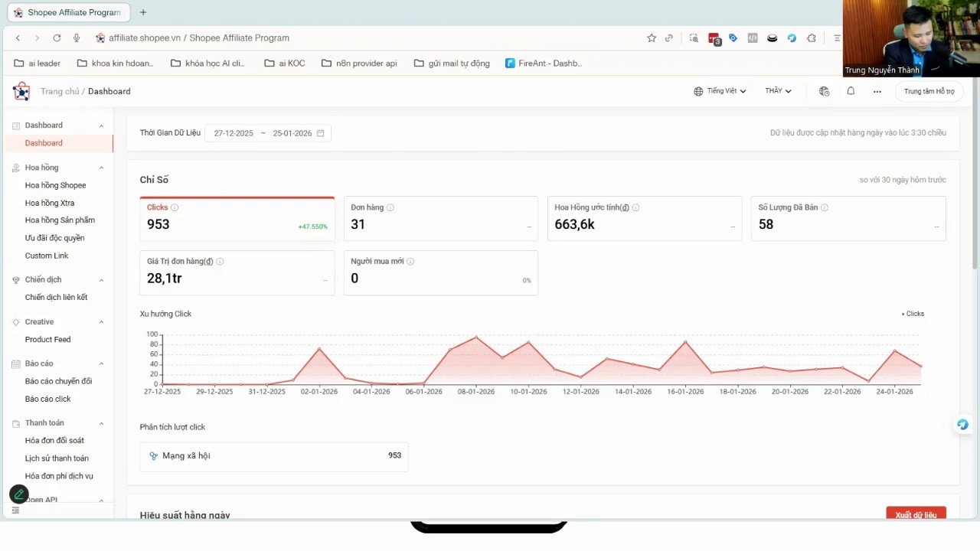
Task: Select the Clicks metric card
Action: pos(237,219)
